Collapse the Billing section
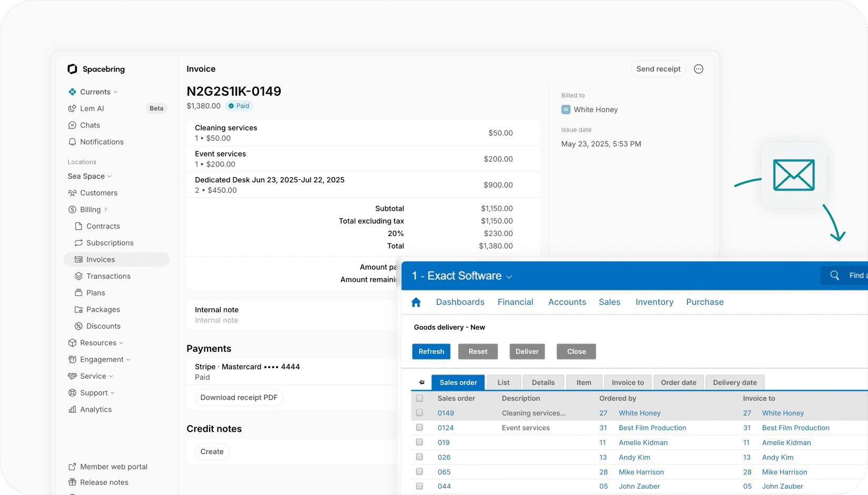Image resolution: width=868 pixels, height=495 pixels. [105, 210]
